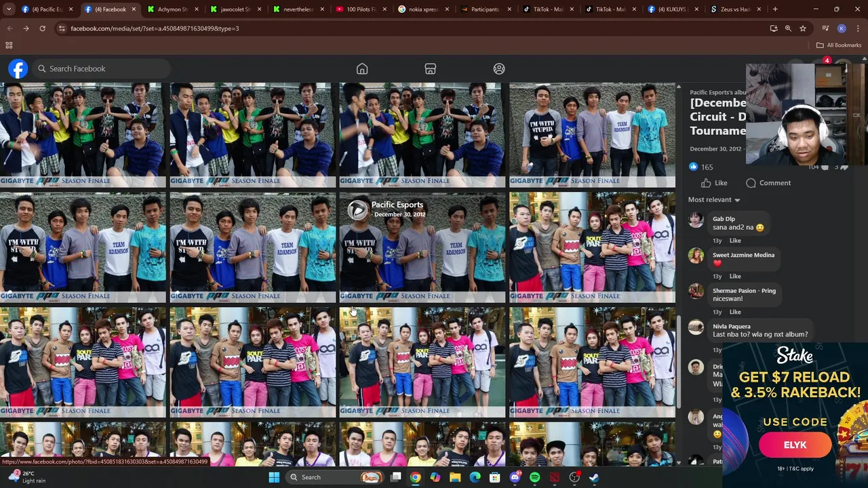Viewport: 868px width, 488px height.
Task: Open the Windows Start menu
Action: (274, 477)
